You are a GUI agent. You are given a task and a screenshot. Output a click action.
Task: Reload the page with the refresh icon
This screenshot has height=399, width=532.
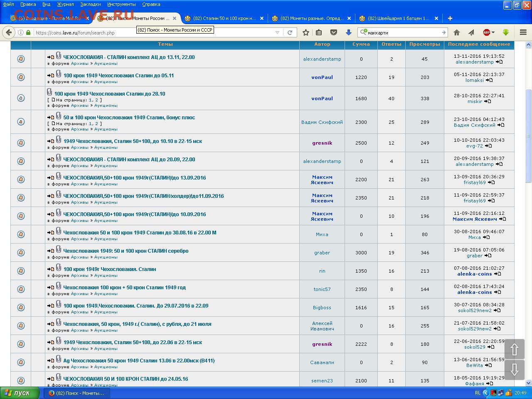click(290, 32)
